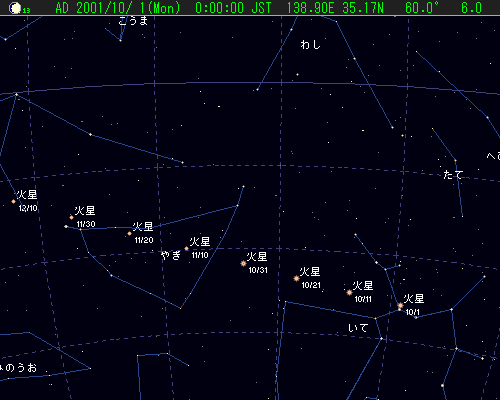
Task: Click the Mars marker dated 10/1
Action: [x=400, y=305]
